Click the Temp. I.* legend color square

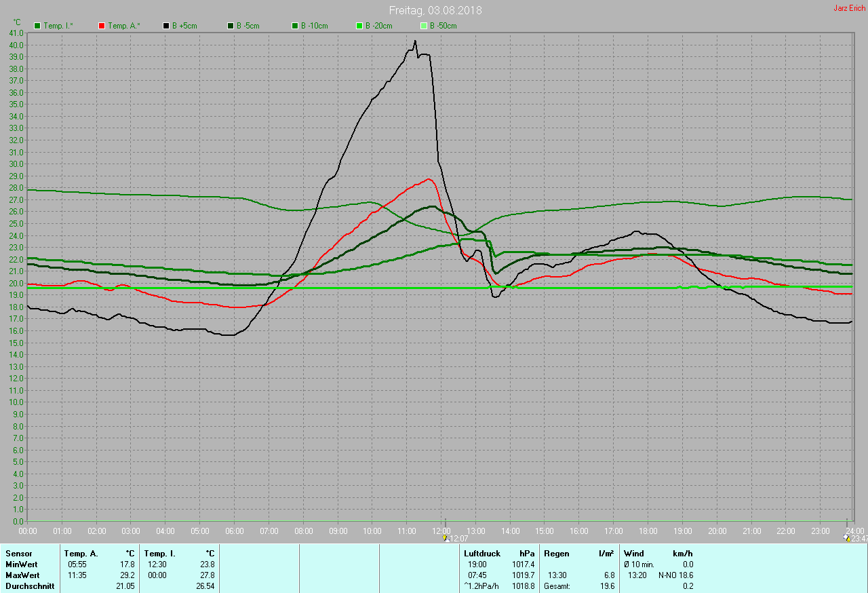point(37,26)
